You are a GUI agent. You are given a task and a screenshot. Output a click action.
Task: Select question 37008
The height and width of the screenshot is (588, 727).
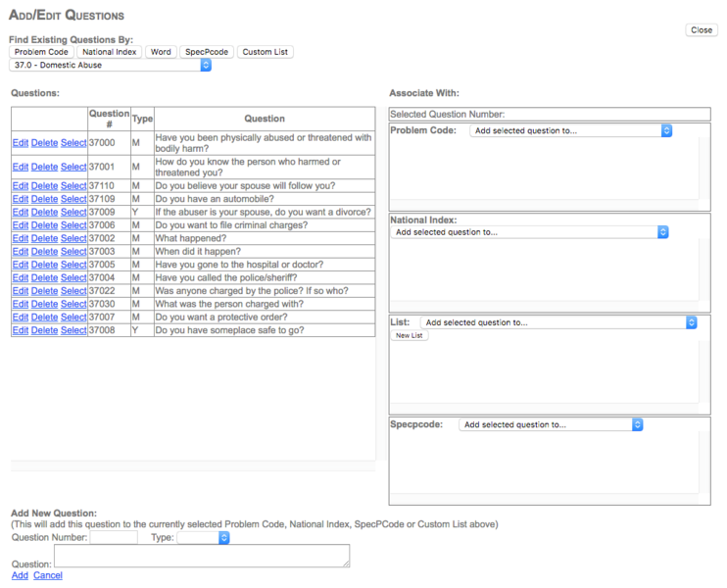73,330
